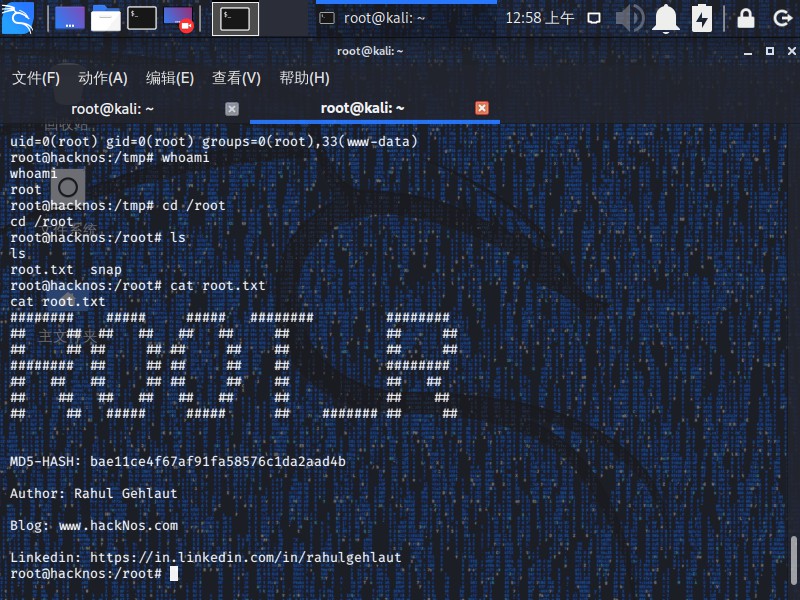Click the Linkedin URL in terminal

[245, 557]
